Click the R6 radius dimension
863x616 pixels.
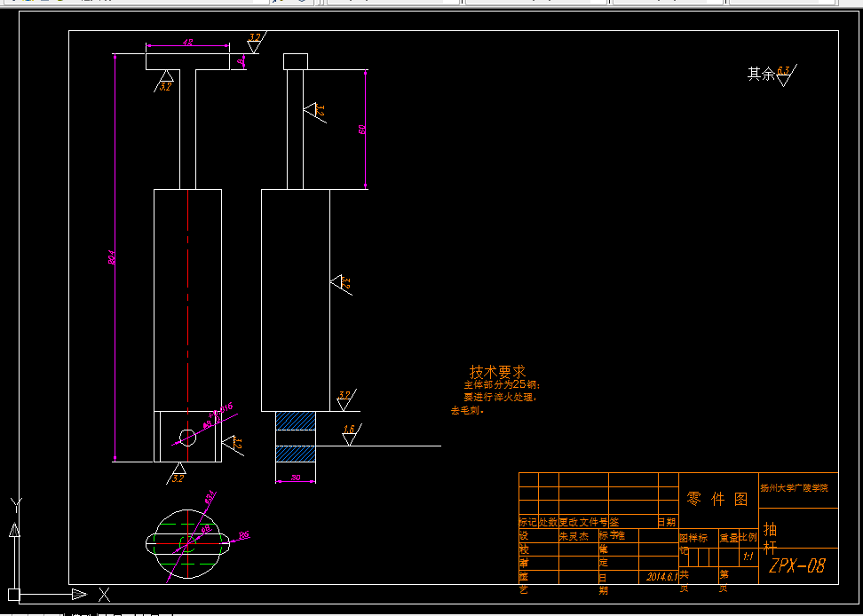tap(244, 534)
